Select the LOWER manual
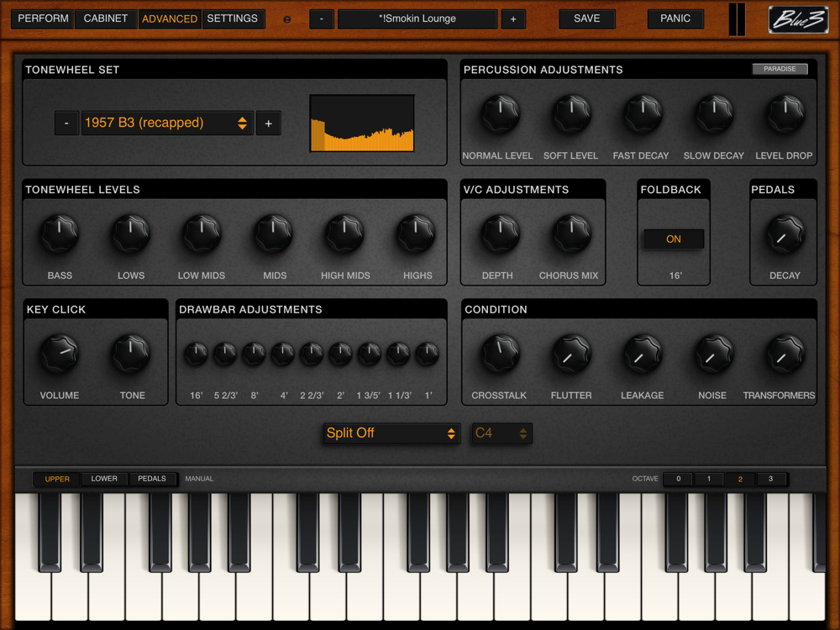 (x=104, y=479)
